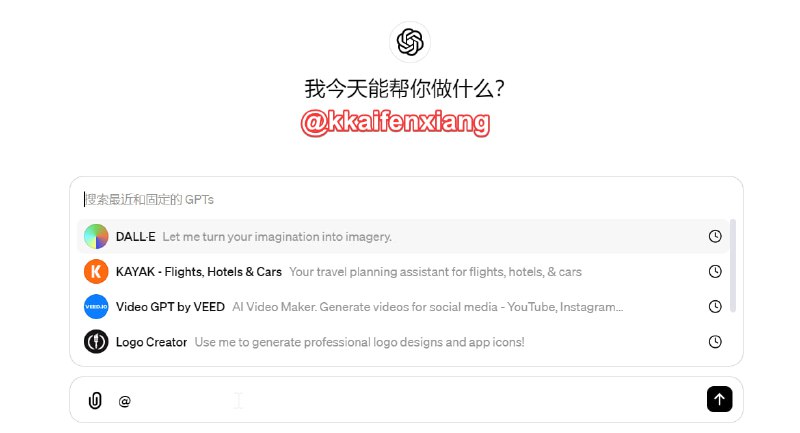The image size is (800, 433).
Task: Select DALL·E from the GPT list
Action: point(403,236)
